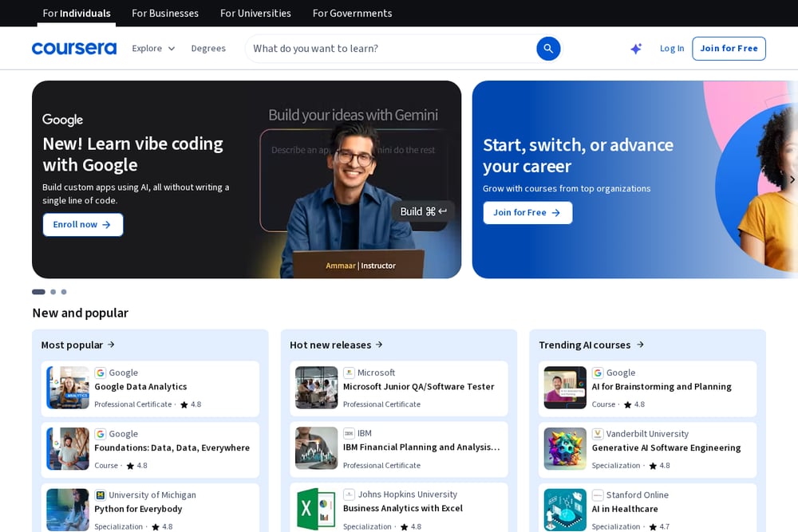Open the IBM Financial Planning and Analysis thumbnail
Image resolution: width=798 pixels, height=532 pixels.
pos(316,448)
